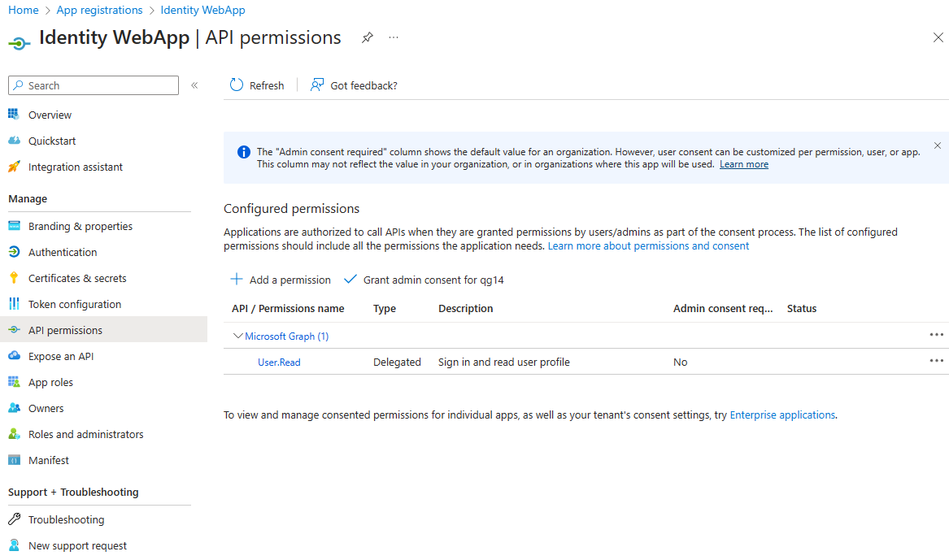Click the Owners people icon

pyautogui.click(x=14, y=407)
